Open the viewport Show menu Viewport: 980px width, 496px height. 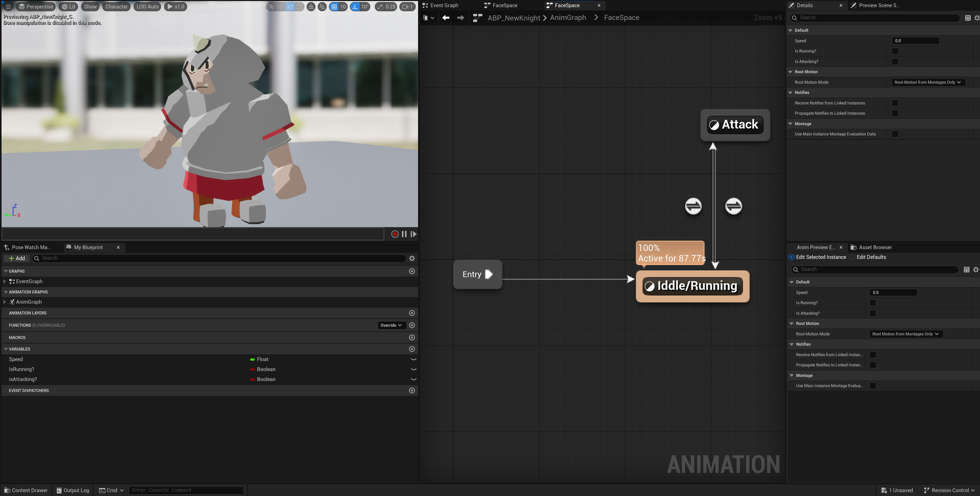pyautogui.click(x=90, y=6)
